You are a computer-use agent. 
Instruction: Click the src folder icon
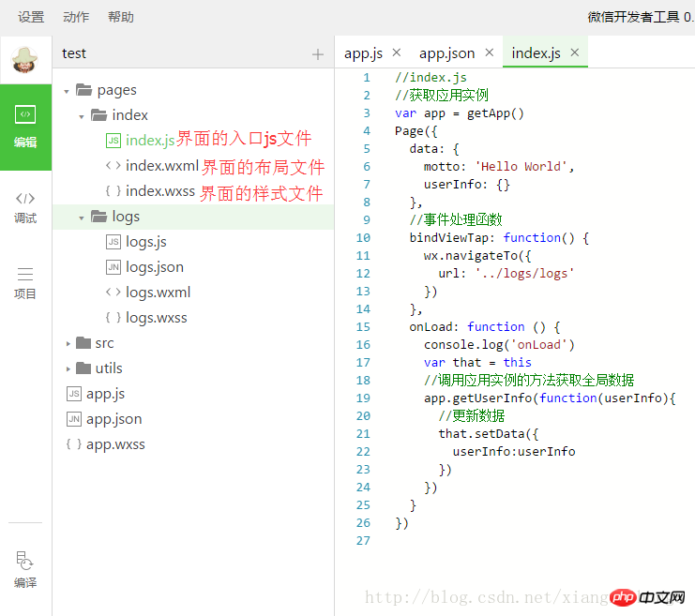pos(83,342)
